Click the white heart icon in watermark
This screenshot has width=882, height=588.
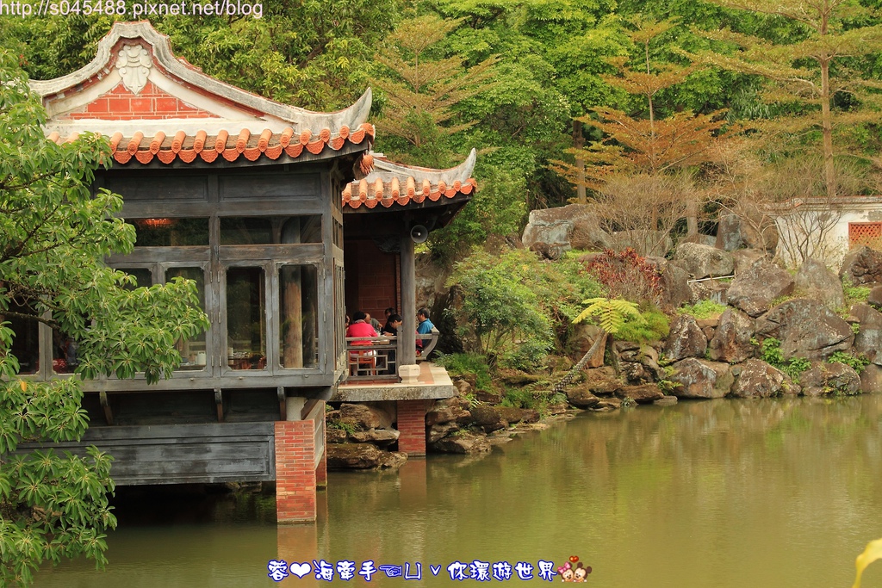tap(300, 570)
